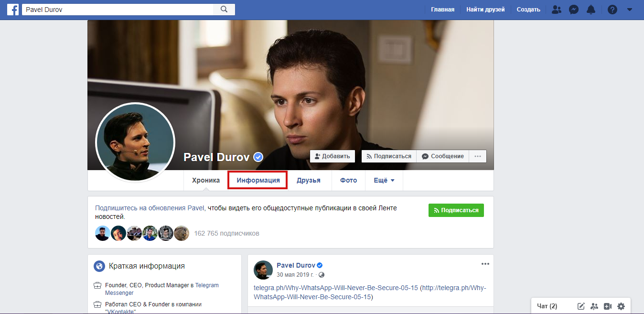Screen dimensions: 644x314
Task: Click the search field containing Pavel Durov
Action: [x=118, y=10]
